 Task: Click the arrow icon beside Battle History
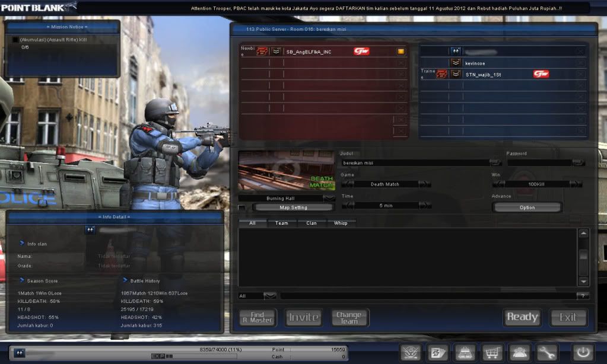(x=125, y=280)
